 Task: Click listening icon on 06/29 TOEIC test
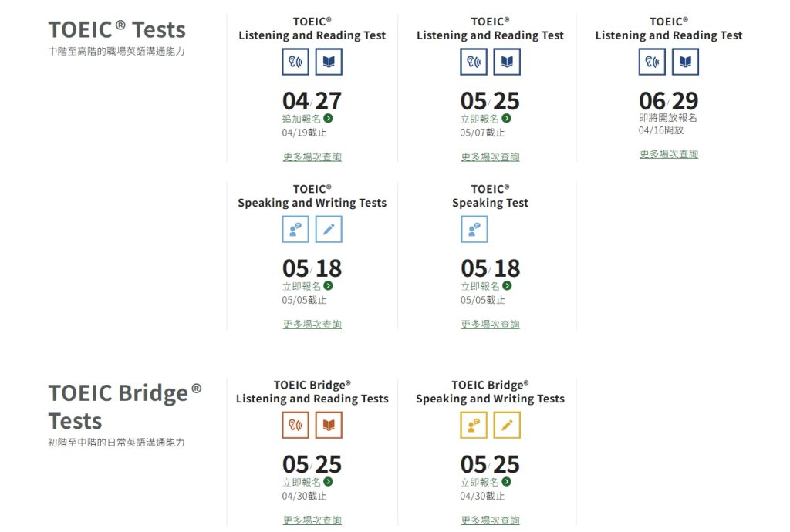point(652,62)
